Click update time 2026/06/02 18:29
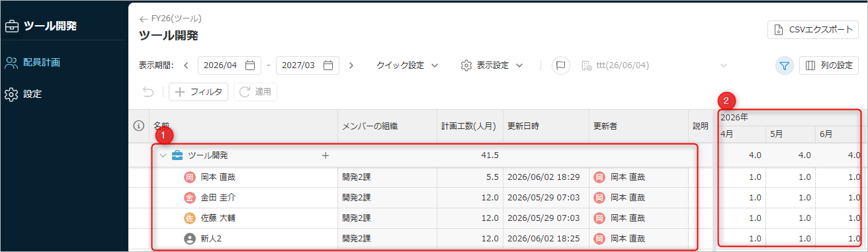The height and width of the screenshot is (252, 868). point(543,177)
